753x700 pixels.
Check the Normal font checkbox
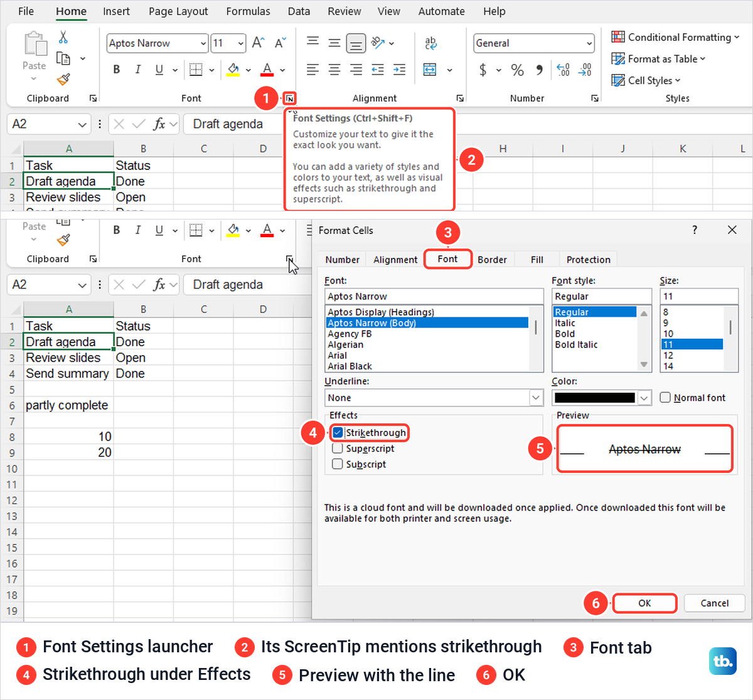665,398
